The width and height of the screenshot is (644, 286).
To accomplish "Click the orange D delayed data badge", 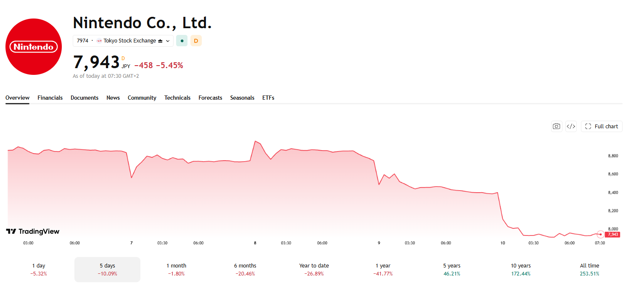I will click(196, 41).
